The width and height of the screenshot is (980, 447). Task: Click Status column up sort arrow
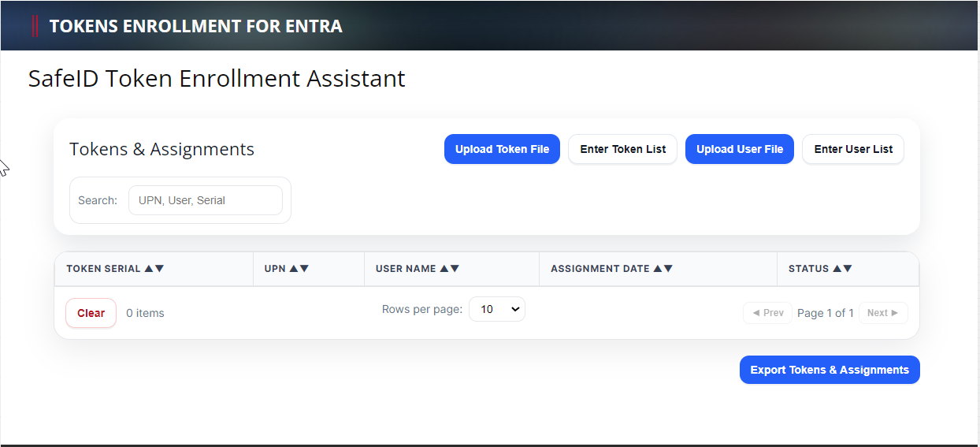[837, 269]
